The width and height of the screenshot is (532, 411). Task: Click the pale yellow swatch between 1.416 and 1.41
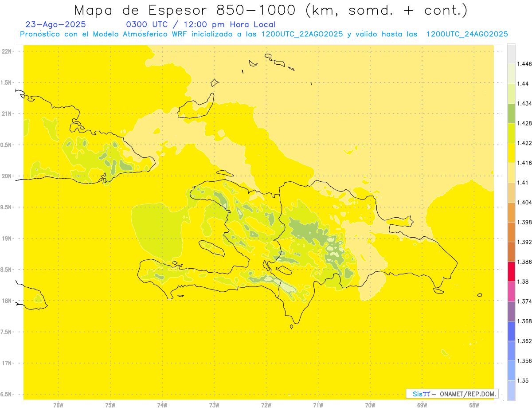(511, 172)
